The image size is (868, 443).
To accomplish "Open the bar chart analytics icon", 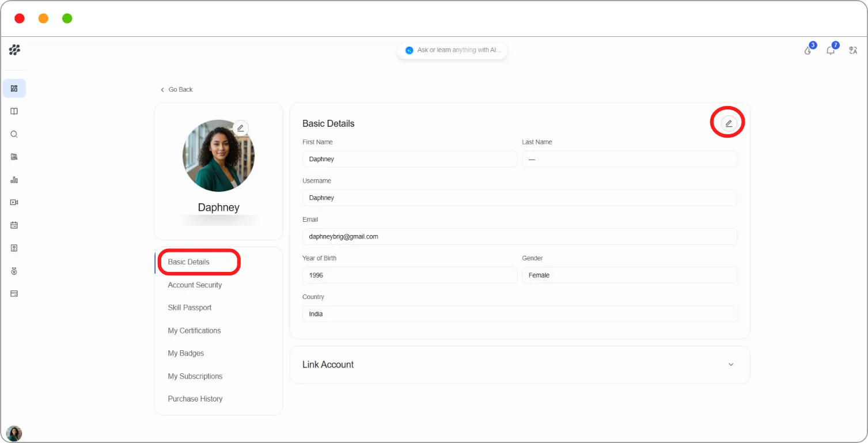I will click(x=14, y=180).
